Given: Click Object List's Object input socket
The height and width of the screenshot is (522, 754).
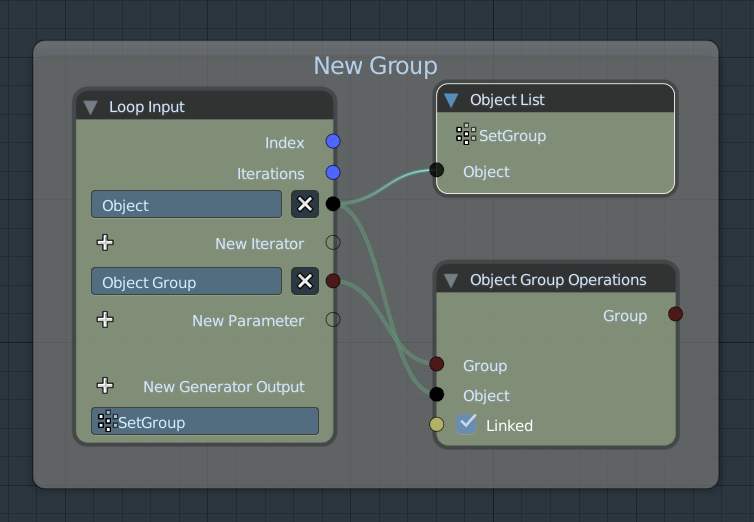Looking at the screenshot, I should coord(436,170).
